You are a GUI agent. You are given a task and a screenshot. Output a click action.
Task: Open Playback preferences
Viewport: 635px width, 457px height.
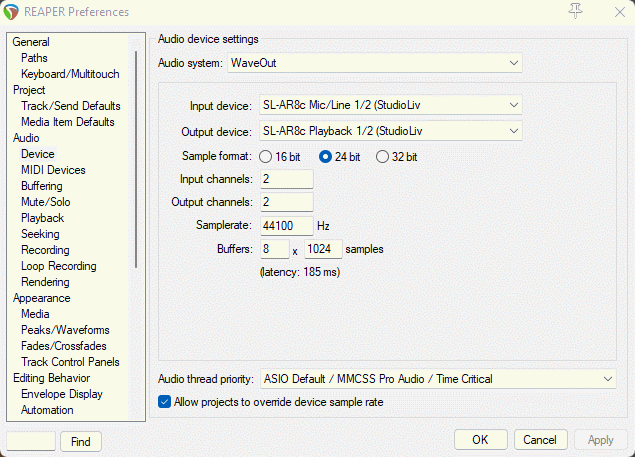(x=43, y=218)
